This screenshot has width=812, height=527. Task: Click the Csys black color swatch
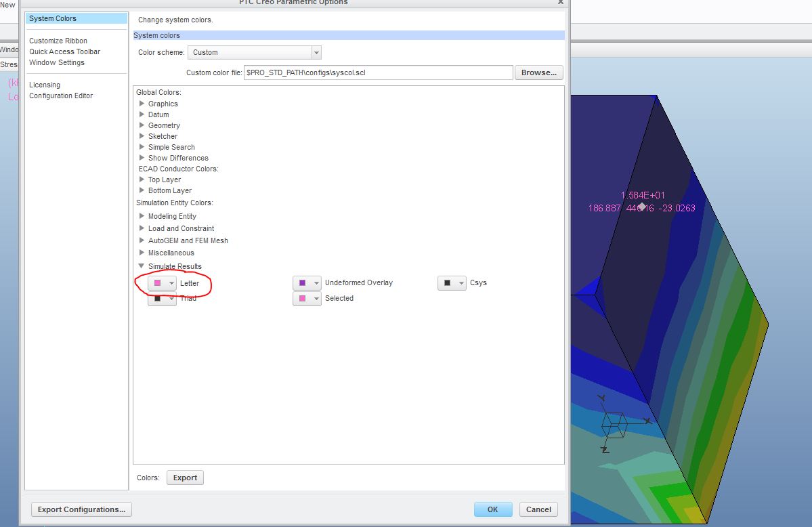[448, 283]
